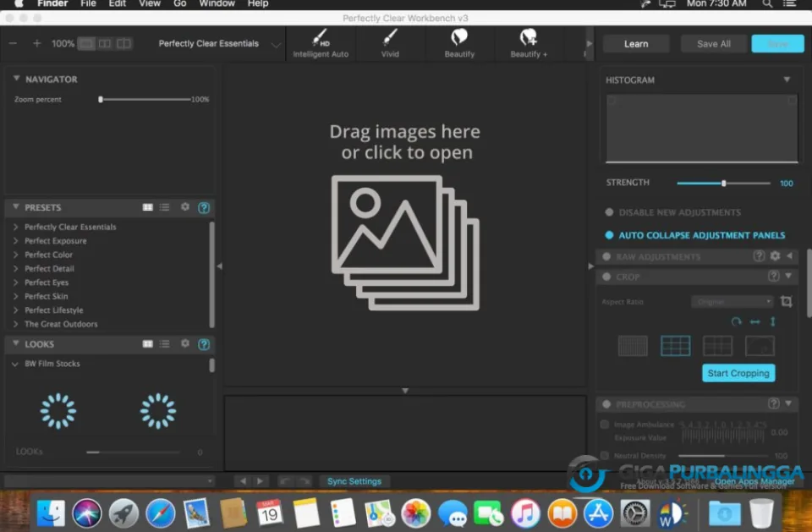
Task: Click Start Cropping button
Action: point(738,373)
